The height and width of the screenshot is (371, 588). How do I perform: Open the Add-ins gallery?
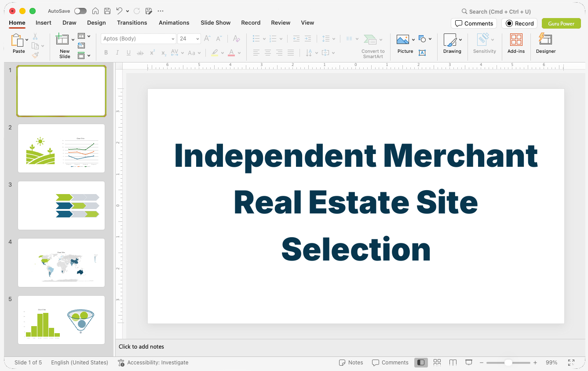(516, 44)
